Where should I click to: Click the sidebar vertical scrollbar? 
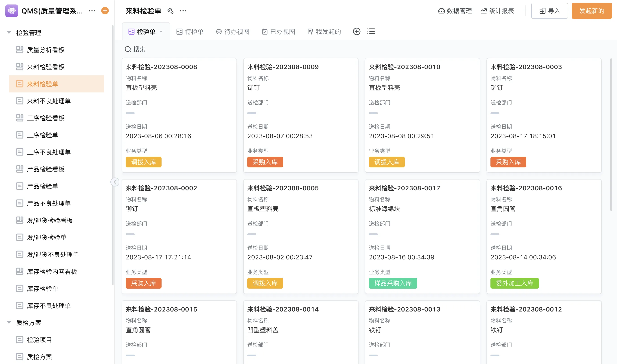[113, 155]
